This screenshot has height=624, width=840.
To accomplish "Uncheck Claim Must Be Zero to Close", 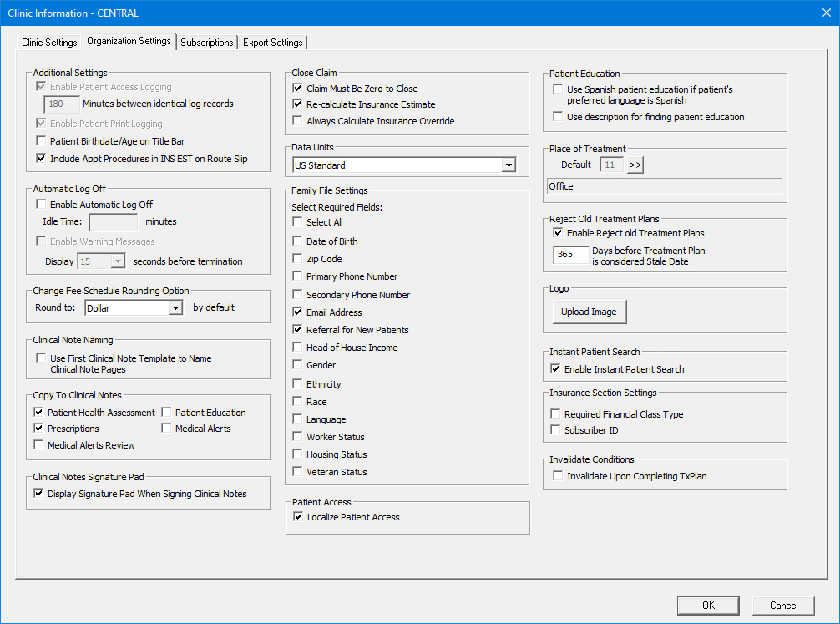I will tap(297, 89).
